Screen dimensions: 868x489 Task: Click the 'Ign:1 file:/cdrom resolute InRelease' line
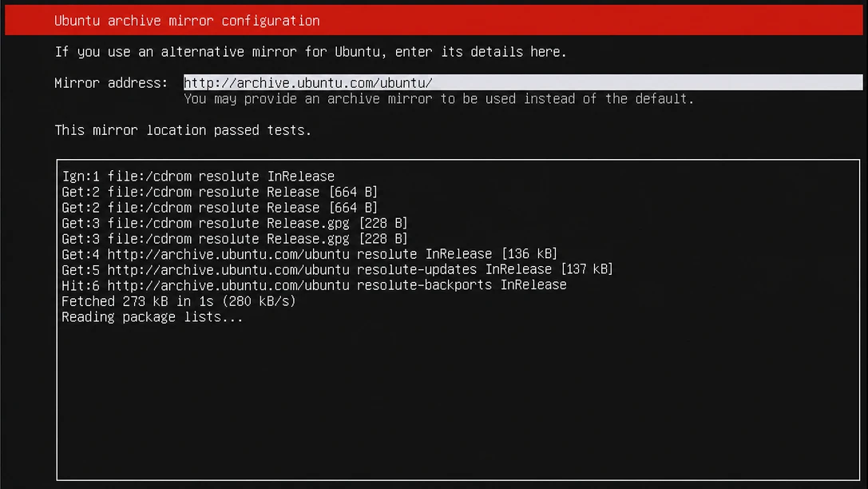[198, 176]
